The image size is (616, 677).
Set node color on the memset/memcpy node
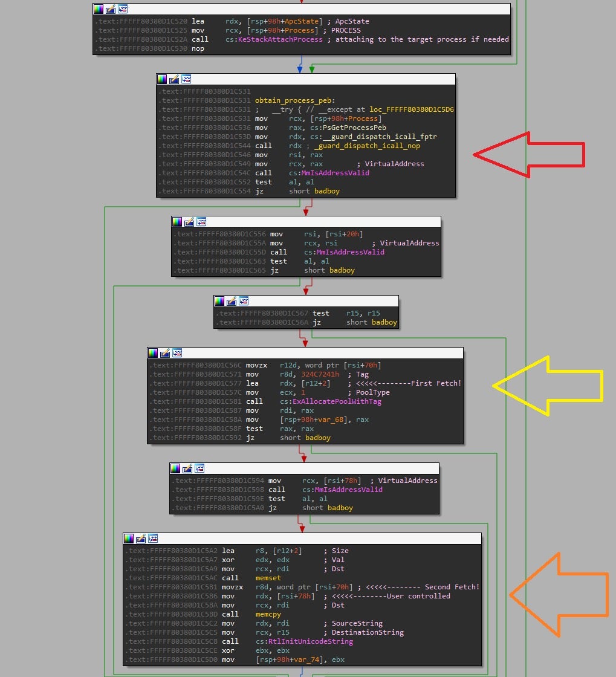pyautogui.click(x=128, y=538)
